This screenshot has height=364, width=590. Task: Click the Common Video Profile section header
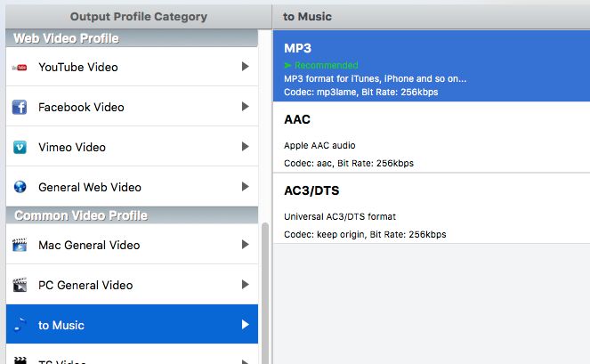pos(132,215)
